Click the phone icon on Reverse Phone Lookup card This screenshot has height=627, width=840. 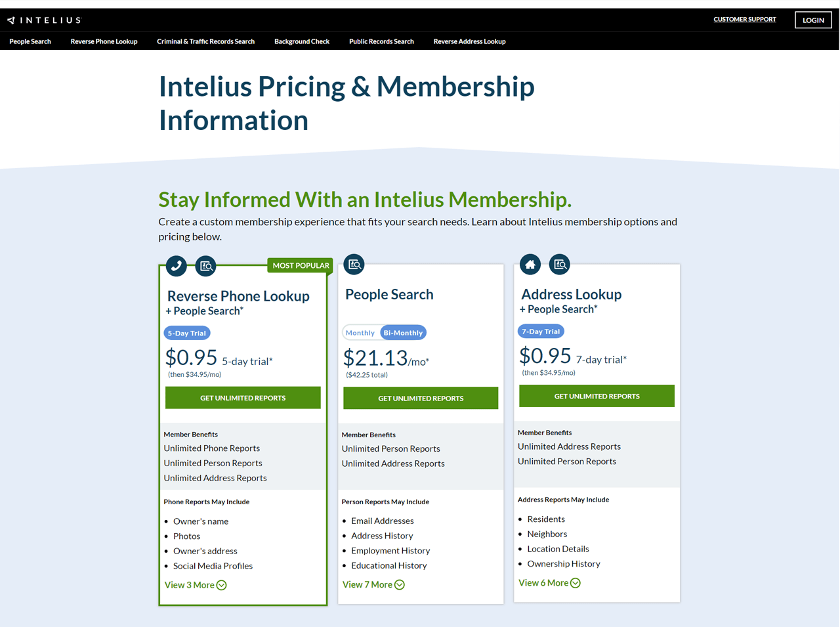pyautogui.click(x=176, y=265)
